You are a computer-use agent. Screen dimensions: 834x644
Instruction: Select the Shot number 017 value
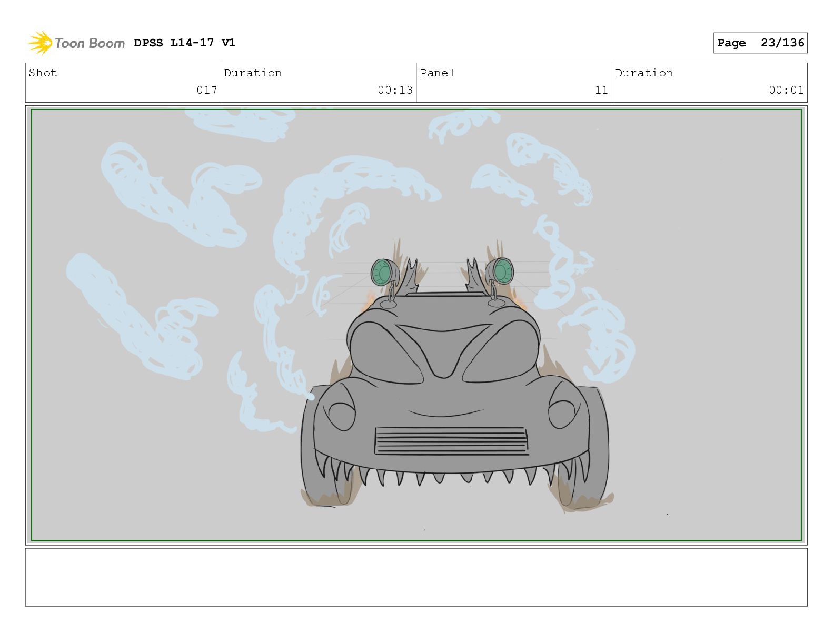[206, 90]
